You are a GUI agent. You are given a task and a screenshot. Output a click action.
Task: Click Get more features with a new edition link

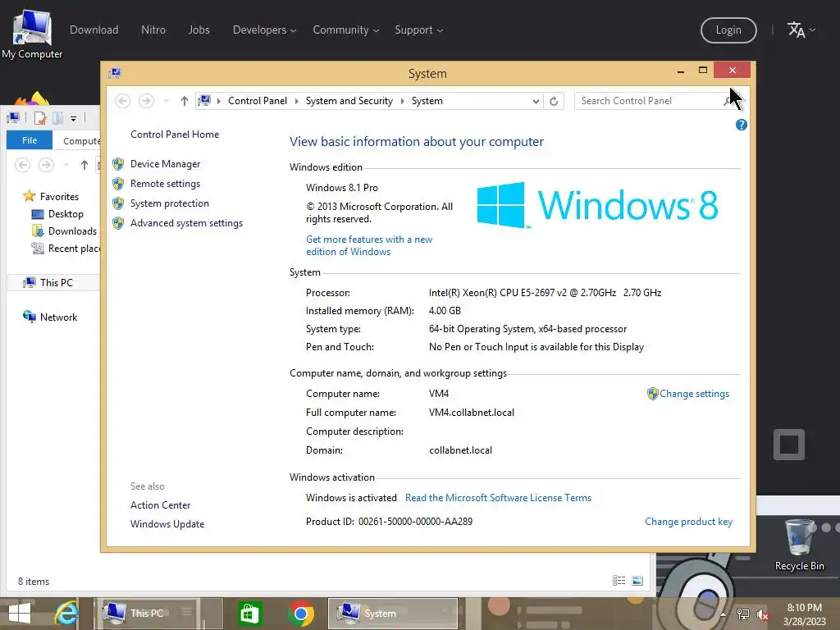pyautogui.click(x=369, y=245)
